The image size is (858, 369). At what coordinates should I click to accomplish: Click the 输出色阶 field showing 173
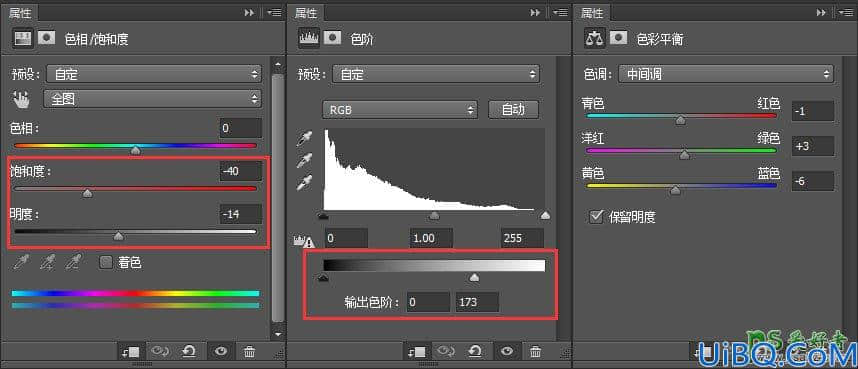(477, 302)
